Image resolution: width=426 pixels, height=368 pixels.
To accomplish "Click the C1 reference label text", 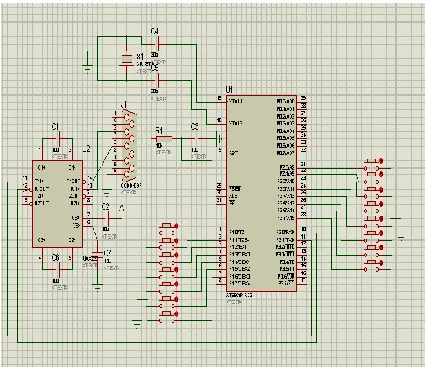I will pyautogui.click(x=55, y=127).
